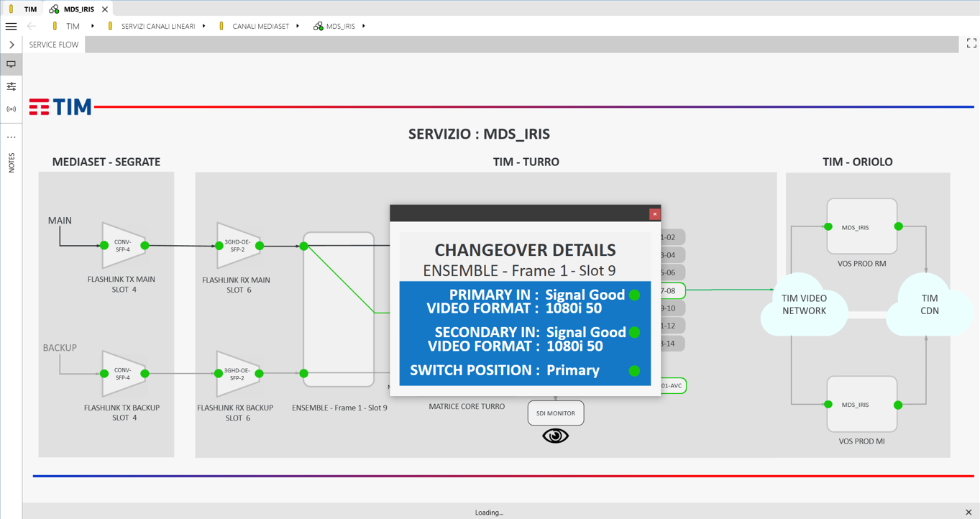This screenshot has width=980, height=519.
Task: Click output dot of FLASHLINK RX MAIN
Action: click(260, 246)
